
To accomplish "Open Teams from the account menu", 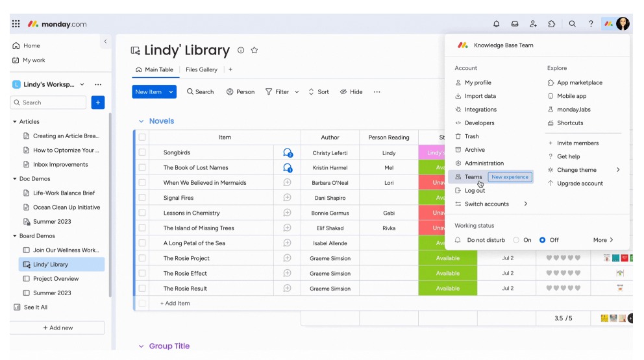I will tap(473, 177).
